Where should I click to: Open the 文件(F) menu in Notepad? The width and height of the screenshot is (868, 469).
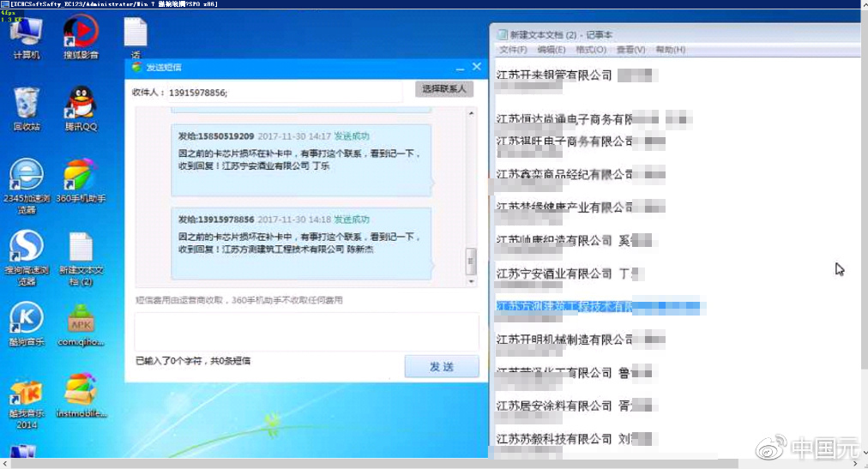coord(513,49)
